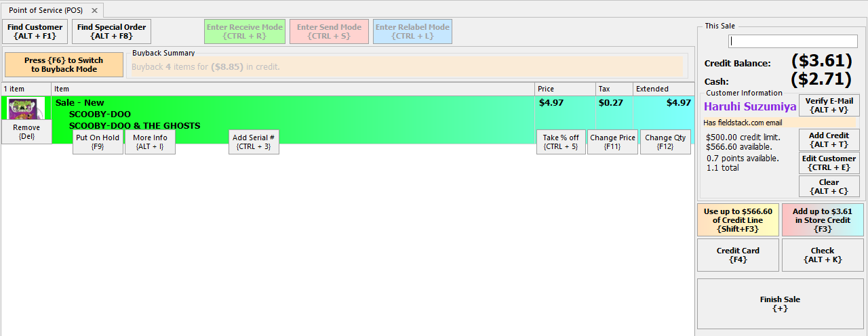Click '$500.00 credit limit.' text

click(x=743, y=137)
